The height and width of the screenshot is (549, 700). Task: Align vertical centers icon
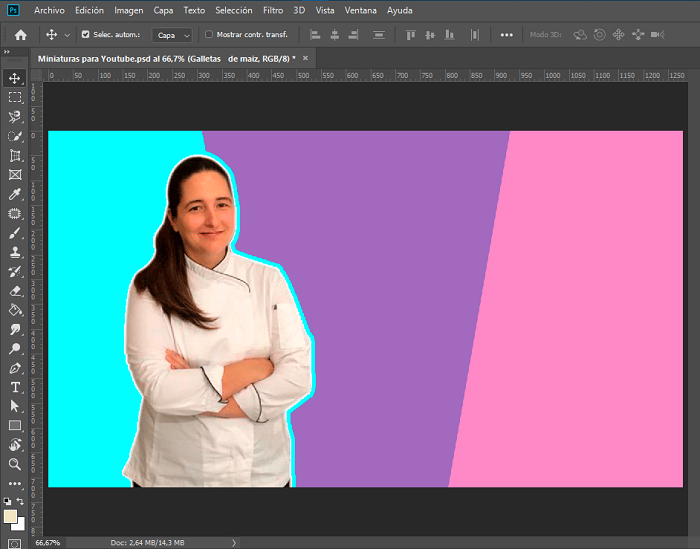[430, 35]
